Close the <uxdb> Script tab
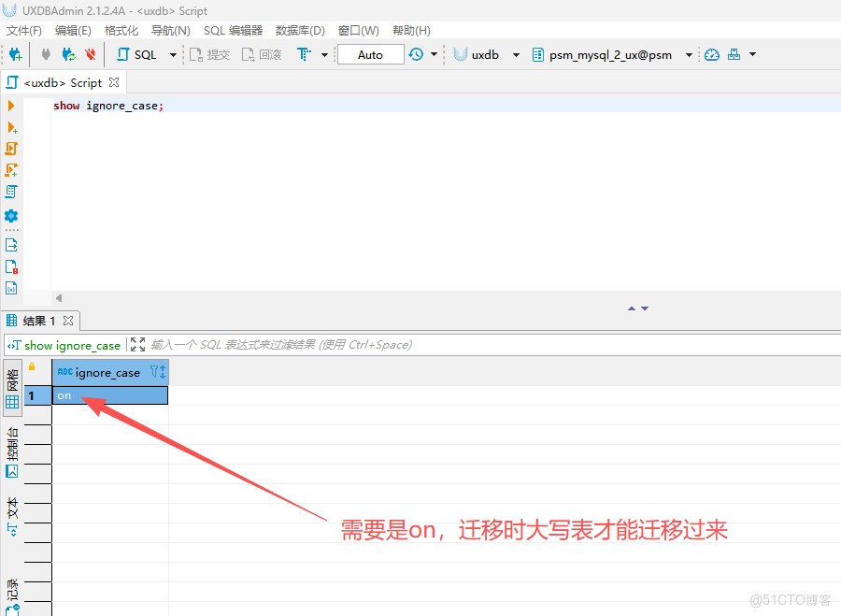The height and width of the screenshot is (616, 841). (x=114, y=82)
